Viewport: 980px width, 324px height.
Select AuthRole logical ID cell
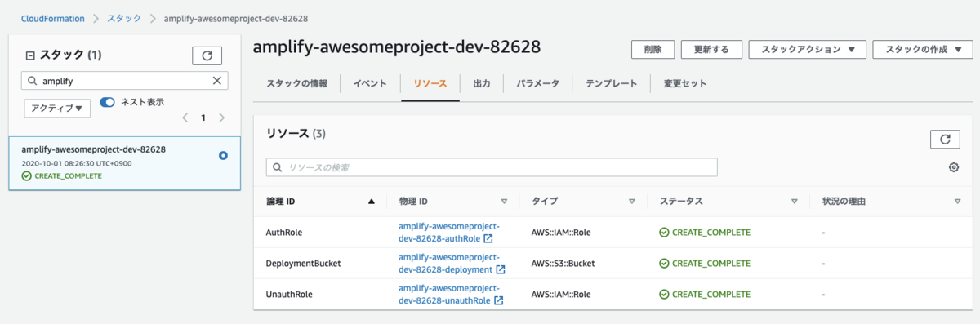pyautogui.click(x=284, y=233)
